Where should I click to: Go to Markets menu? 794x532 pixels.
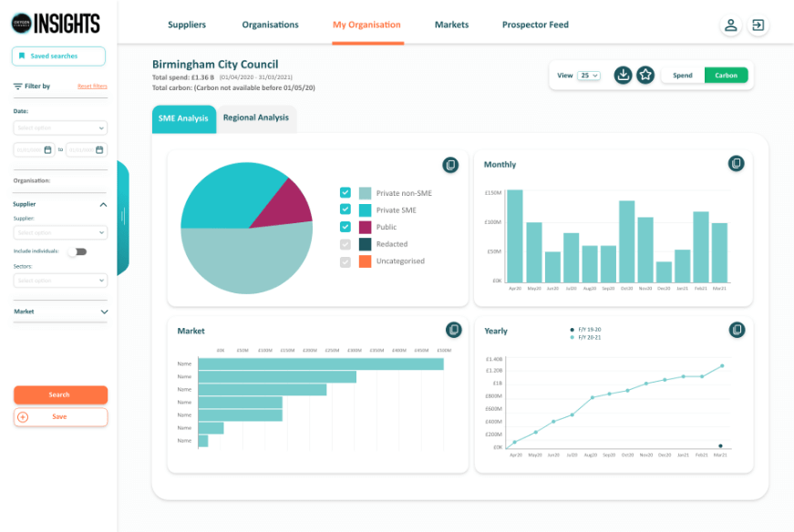[451, 25]
